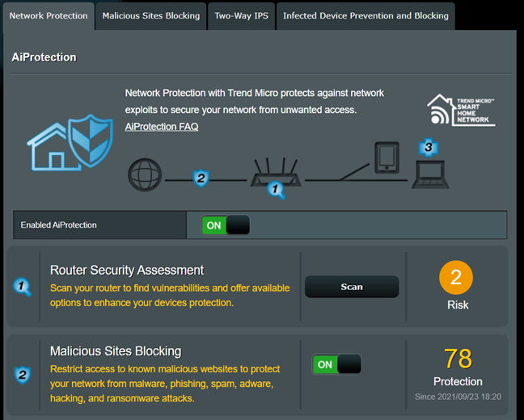
Task: Open the Two-Way IPS tab
Action: click(241, 16)
